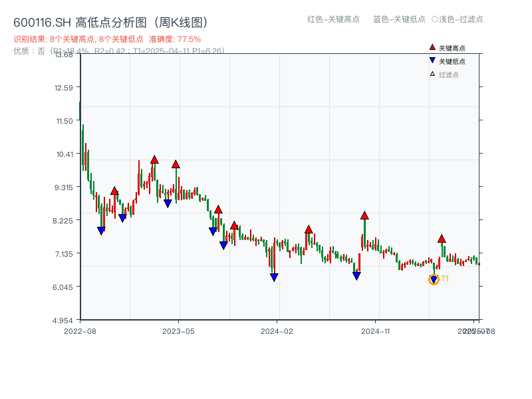Click the lowest blue low-point marker near 2024-02

tap(274, 277)
